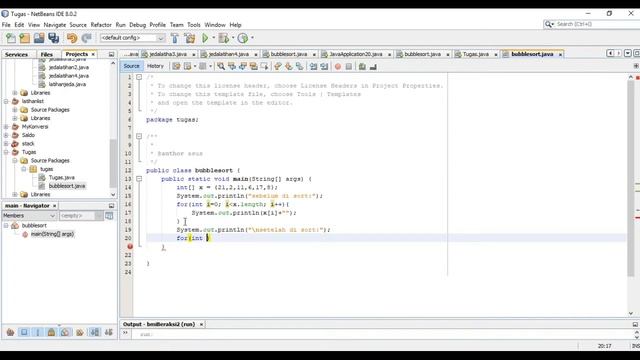Toggle Show Static Members in Navigator

point(38,332)
